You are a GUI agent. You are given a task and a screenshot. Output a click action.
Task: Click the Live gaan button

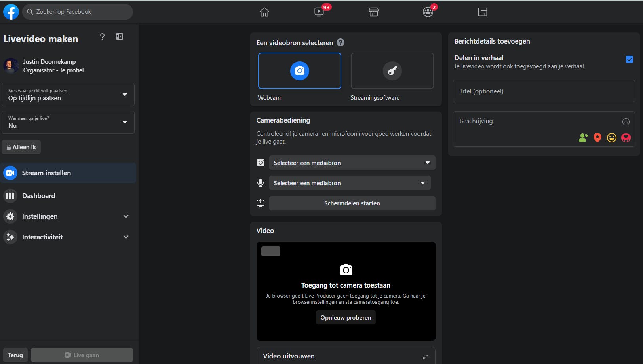click(82, 355)
